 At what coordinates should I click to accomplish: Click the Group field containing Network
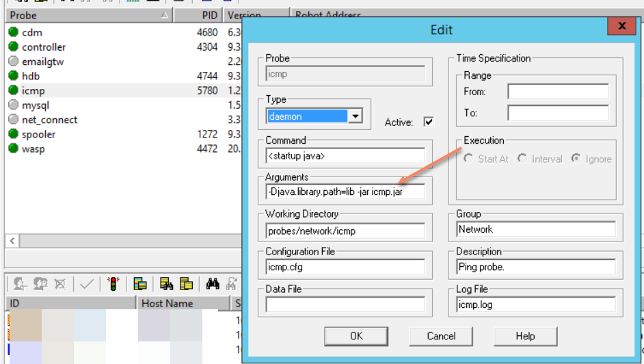(x=536, y=229)
